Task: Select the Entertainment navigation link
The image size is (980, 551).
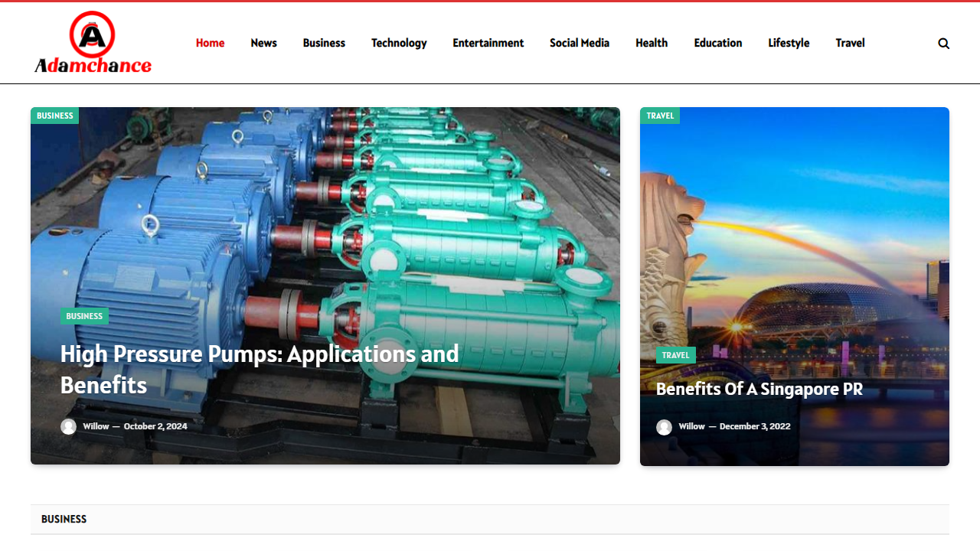Action: click(488, 43)
